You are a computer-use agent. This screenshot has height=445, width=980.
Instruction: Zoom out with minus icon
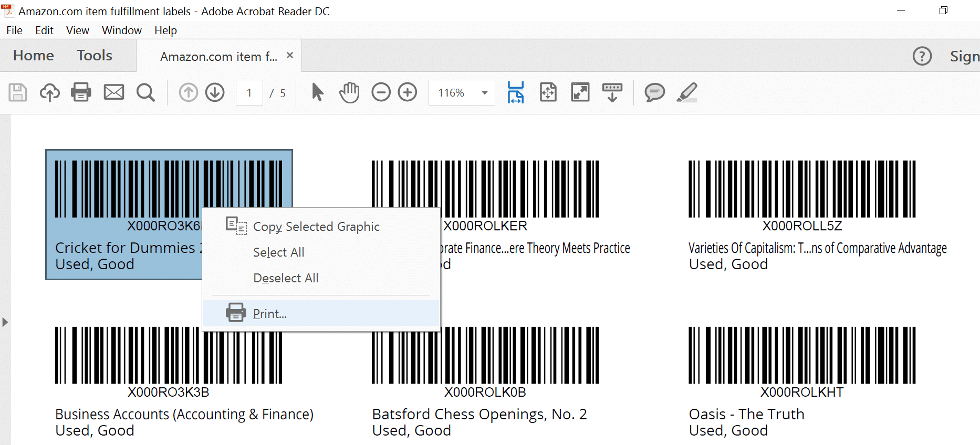381,92
